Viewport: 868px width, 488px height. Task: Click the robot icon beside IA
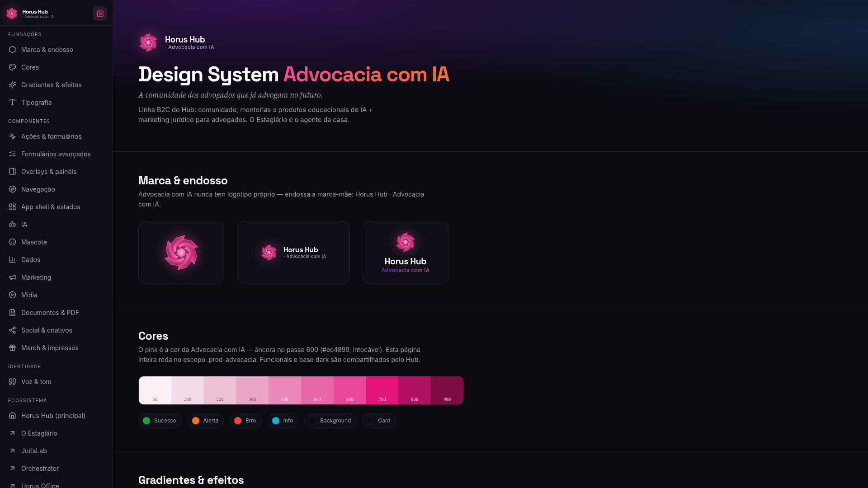click(x=12, y=225)
